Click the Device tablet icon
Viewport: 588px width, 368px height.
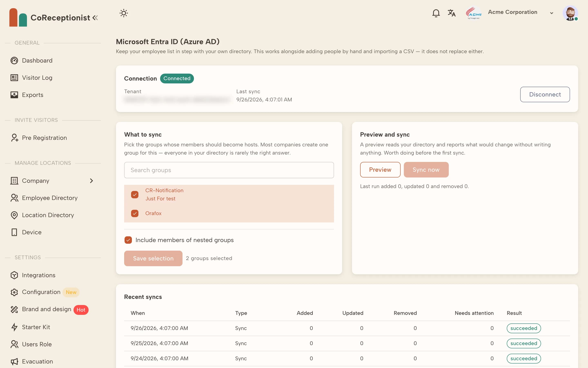click(x=14, y=232)
